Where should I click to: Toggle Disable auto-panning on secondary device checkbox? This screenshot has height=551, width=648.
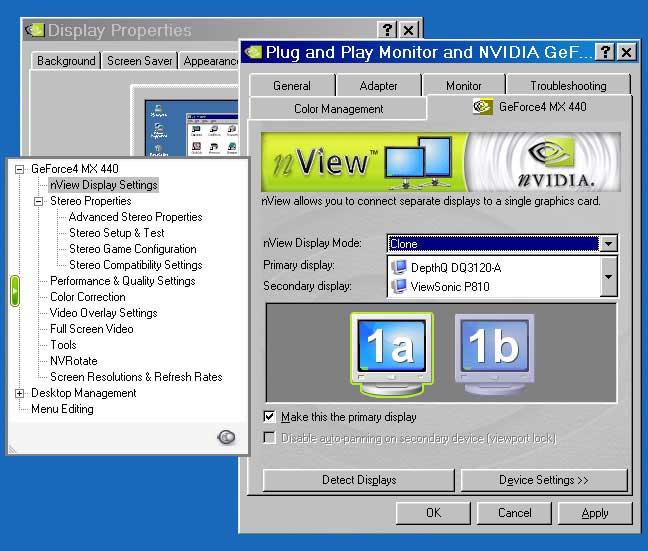click(269, 438)
